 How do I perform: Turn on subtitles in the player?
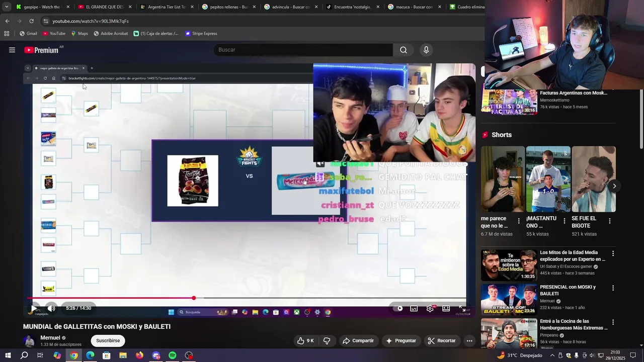414,308
